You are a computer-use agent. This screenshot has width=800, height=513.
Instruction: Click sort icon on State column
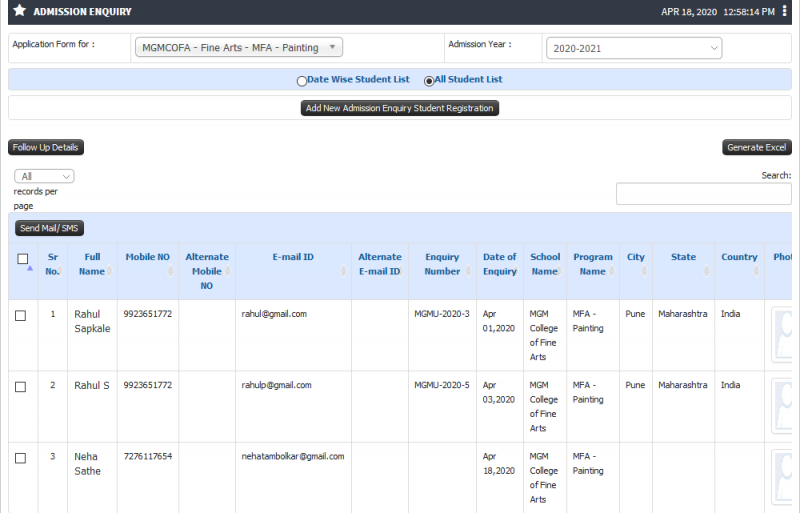pos(707,271)
